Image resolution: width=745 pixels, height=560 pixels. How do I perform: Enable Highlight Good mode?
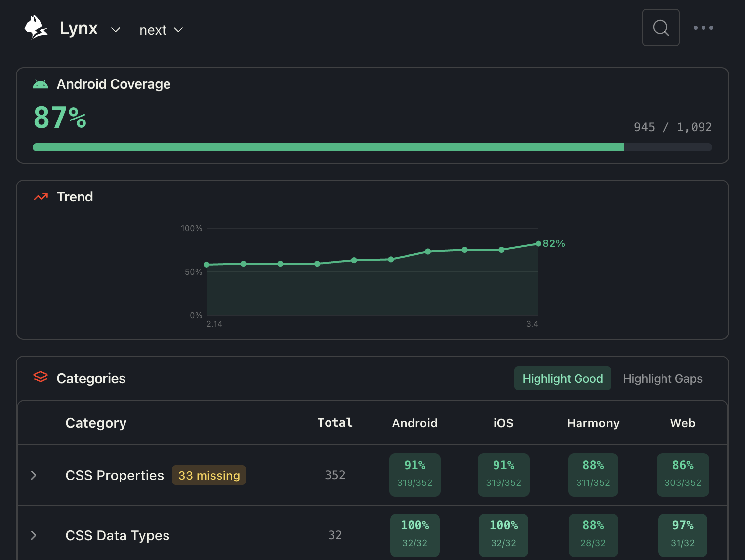click(x=562, y=378)
